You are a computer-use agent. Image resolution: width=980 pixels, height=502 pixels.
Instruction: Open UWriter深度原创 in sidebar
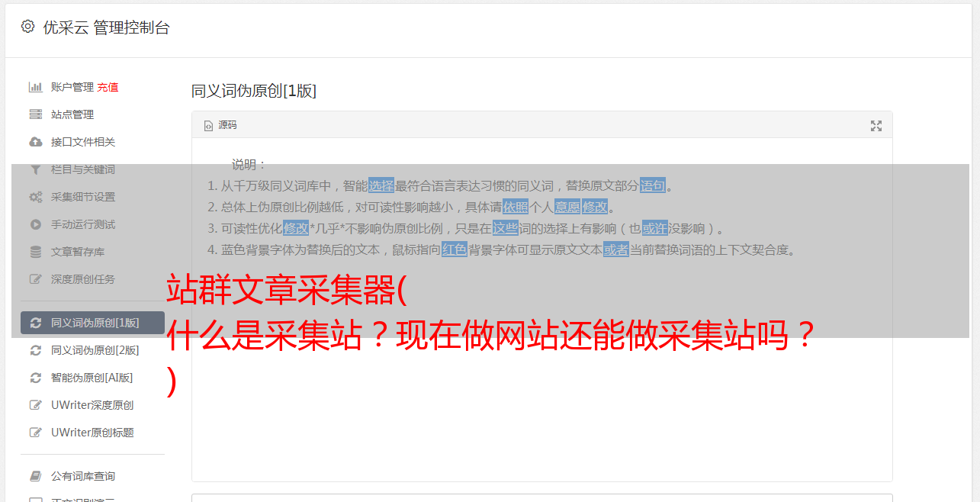pos(92,405)
